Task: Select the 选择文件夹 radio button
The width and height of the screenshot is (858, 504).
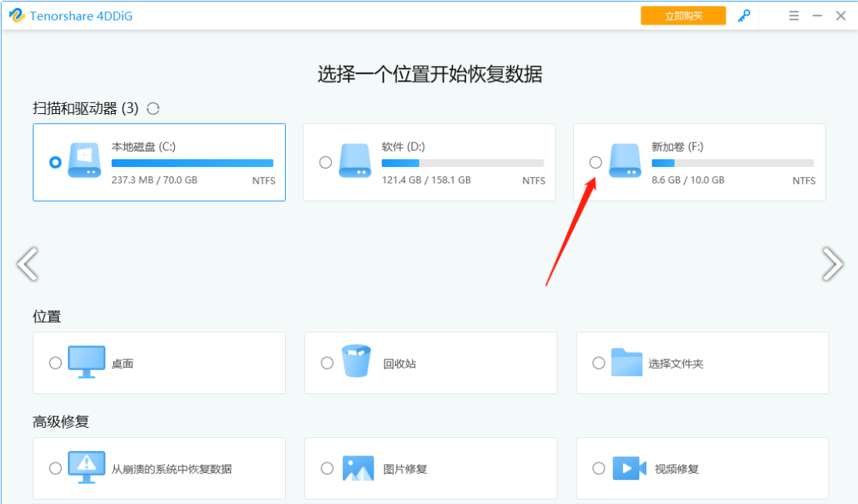Action: tap(598, 363)
